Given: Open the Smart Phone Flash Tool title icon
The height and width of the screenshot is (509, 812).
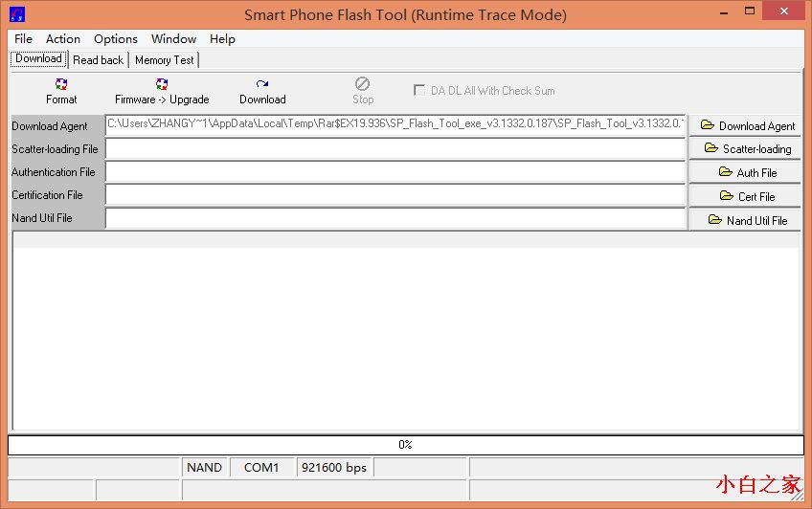Looking at the screenshot, I should point(17,14).
